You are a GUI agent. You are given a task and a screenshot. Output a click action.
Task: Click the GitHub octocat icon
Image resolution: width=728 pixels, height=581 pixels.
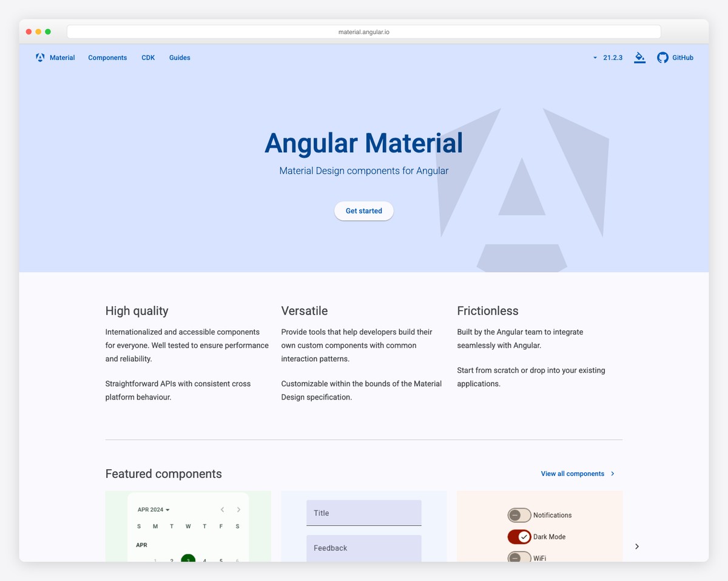click(662, 57)
